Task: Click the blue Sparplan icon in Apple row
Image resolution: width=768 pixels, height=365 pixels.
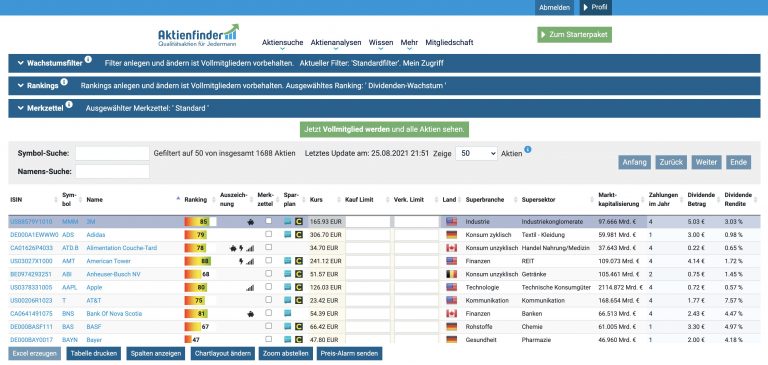Action: [288, 287]
